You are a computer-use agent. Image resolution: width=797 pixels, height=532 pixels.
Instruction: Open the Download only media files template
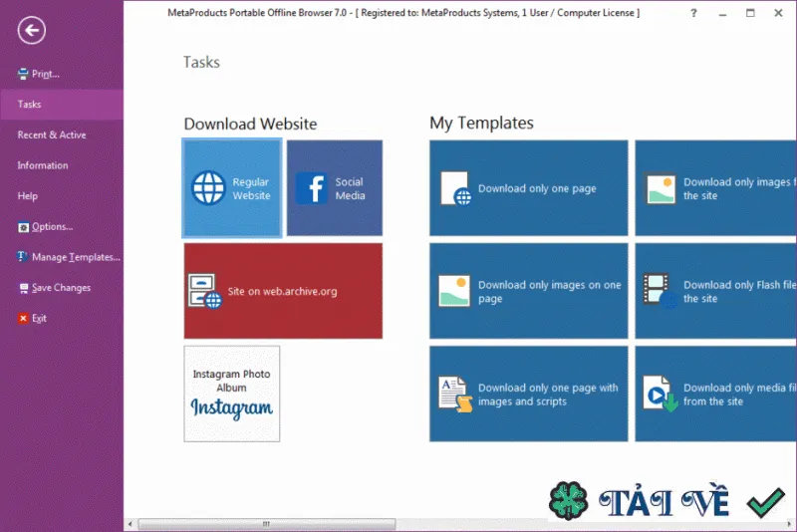[715, 394]
